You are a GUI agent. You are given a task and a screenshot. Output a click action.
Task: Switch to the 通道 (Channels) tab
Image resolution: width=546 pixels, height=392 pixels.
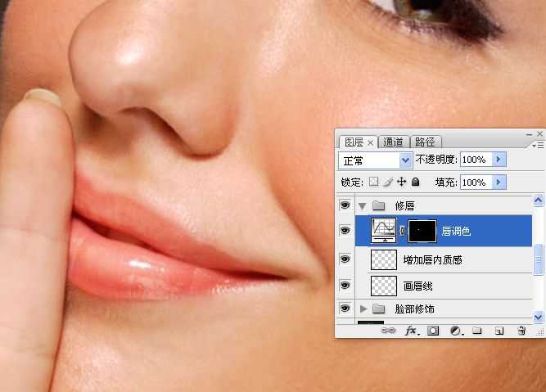[x=393, y=142]
